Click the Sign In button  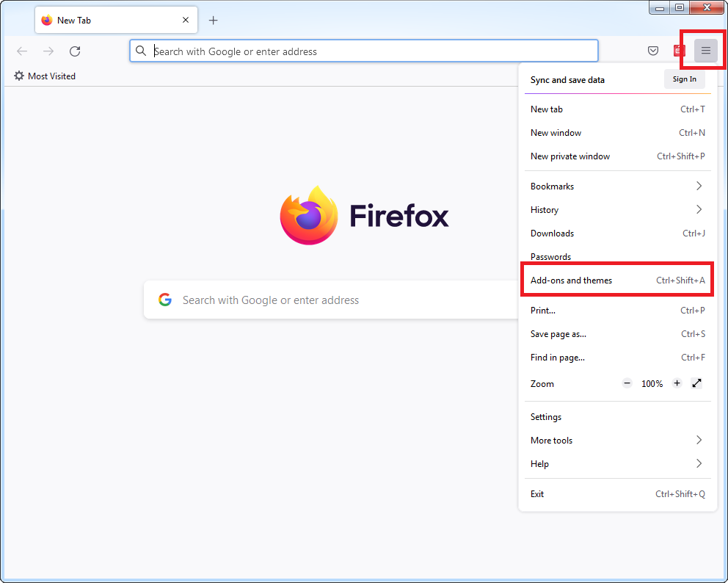click(685, 79)
